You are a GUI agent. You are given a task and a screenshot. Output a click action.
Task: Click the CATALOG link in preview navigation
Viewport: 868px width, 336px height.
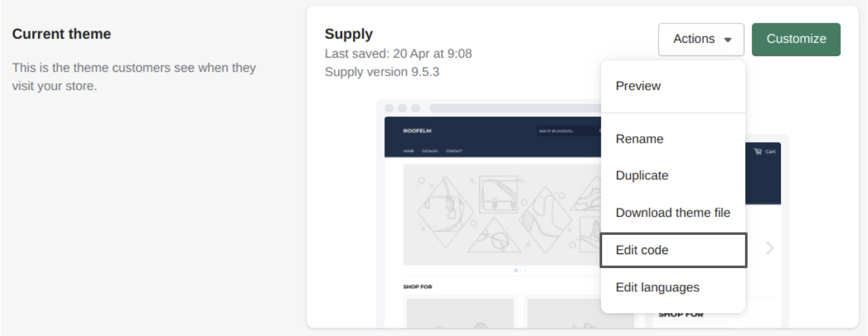click(x=430, y=151)
